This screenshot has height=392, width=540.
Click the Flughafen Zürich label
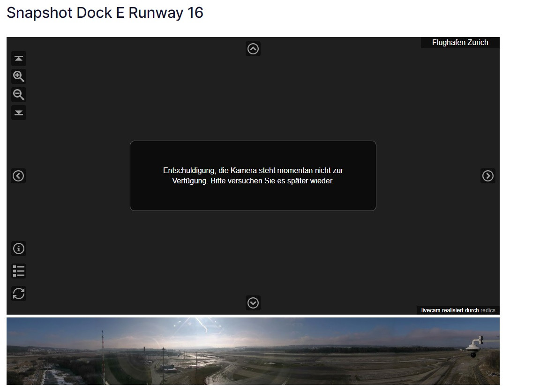pos(460,43)
